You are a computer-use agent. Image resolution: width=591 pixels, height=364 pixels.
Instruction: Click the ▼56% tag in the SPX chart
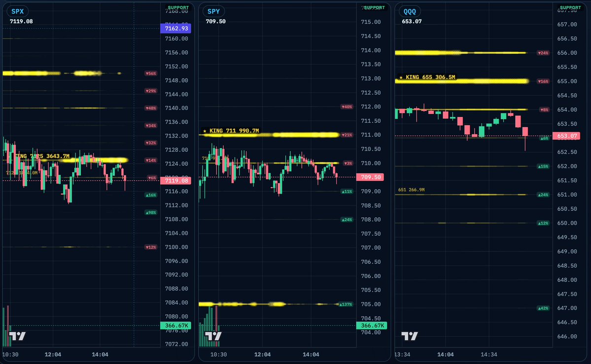coord(151,73)
